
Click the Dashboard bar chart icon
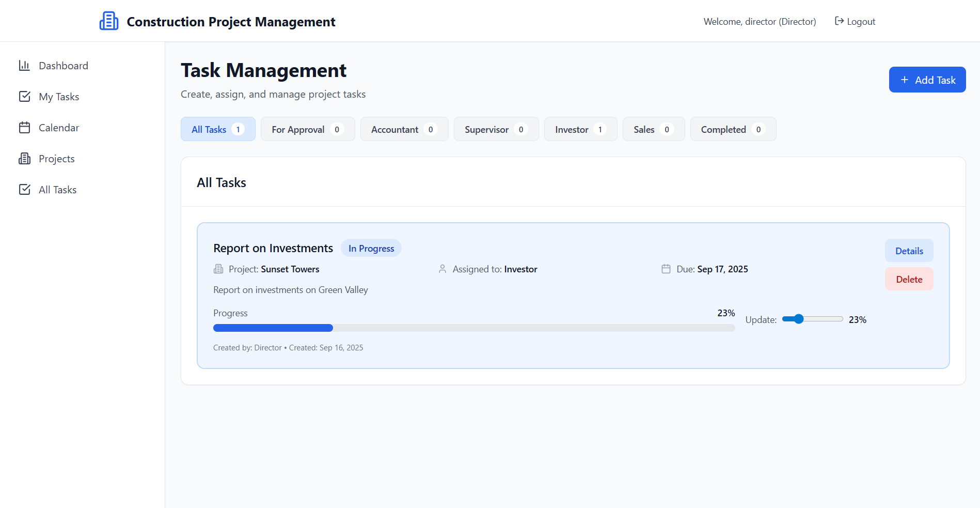[24, 66]
